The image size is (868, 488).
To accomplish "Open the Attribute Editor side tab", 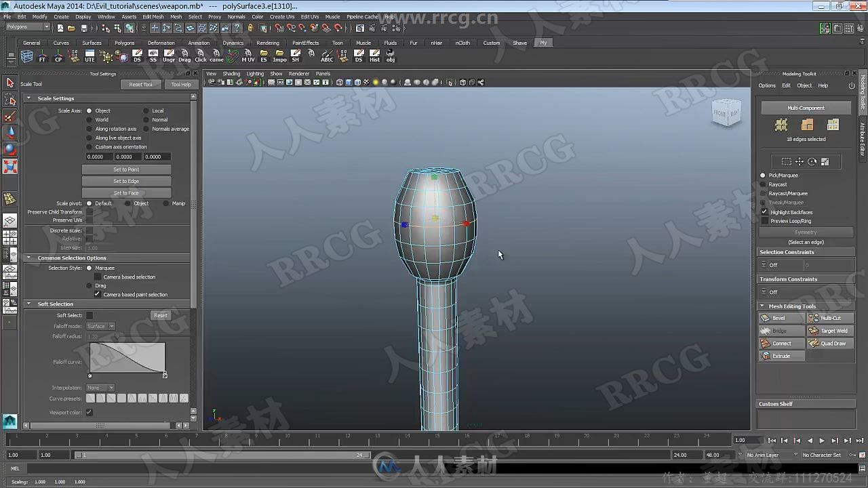I will (863, 139).
